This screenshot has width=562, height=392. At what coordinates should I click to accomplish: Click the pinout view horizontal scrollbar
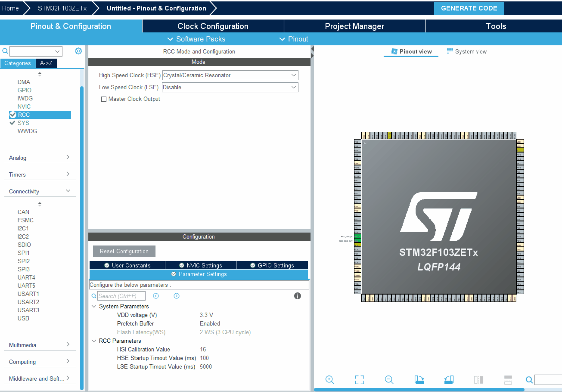(x=419, y=390)
